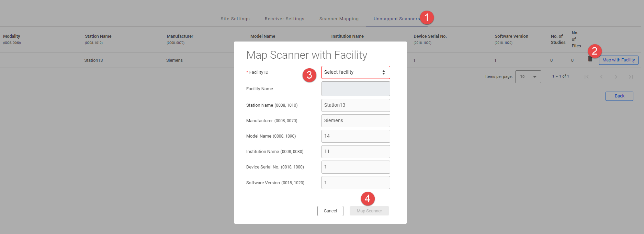644x234 pixels.
Task: Click the Software Version input field
Action: 355,183
